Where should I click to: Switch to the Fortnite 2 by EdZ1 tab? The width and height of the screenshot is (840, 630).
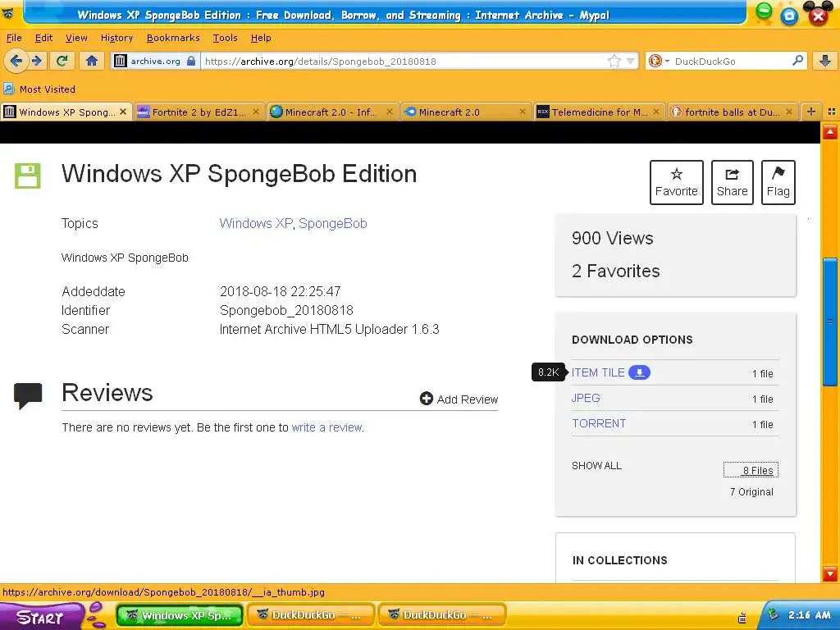(x=199, y=112)
